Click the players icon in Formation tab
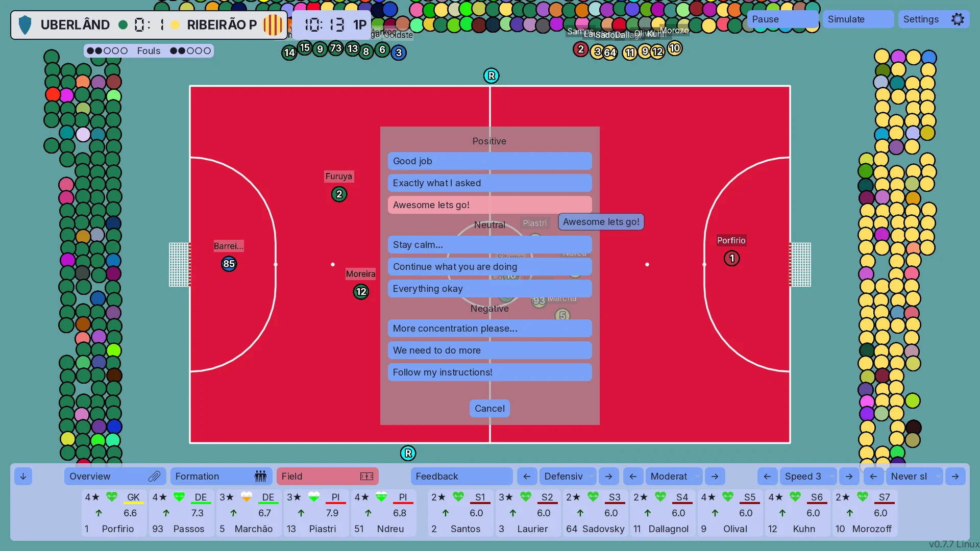The width and height of the screenshot is (980, 551). [260, 477]
